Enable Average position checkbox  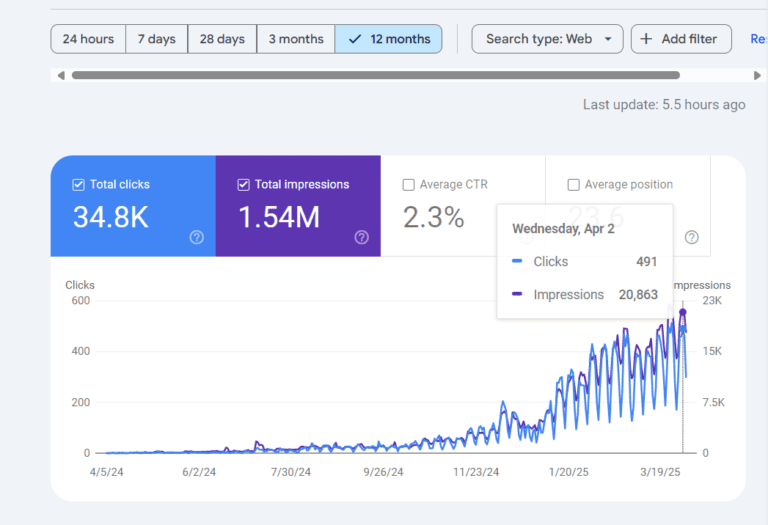(x=573, y=185)
